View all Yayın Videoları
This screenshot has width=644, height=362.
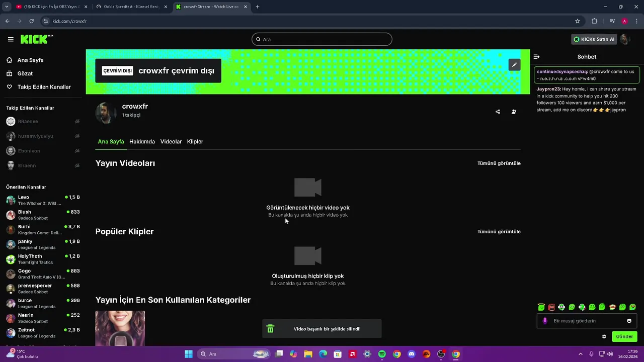tap(499, 163)
